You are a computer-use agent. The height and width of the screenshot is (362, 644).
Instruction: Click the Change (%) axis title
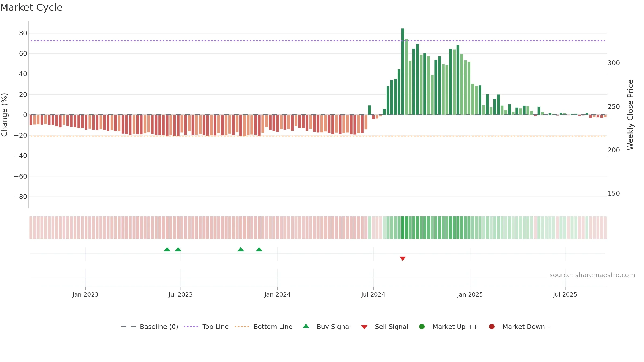[x=4, y=115]
